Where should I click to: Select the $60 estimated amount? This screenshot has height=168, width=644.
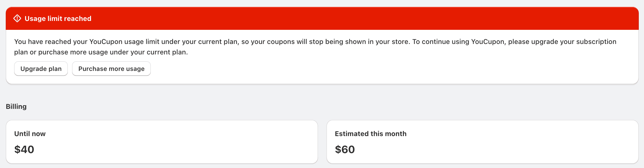coord(345,149)
